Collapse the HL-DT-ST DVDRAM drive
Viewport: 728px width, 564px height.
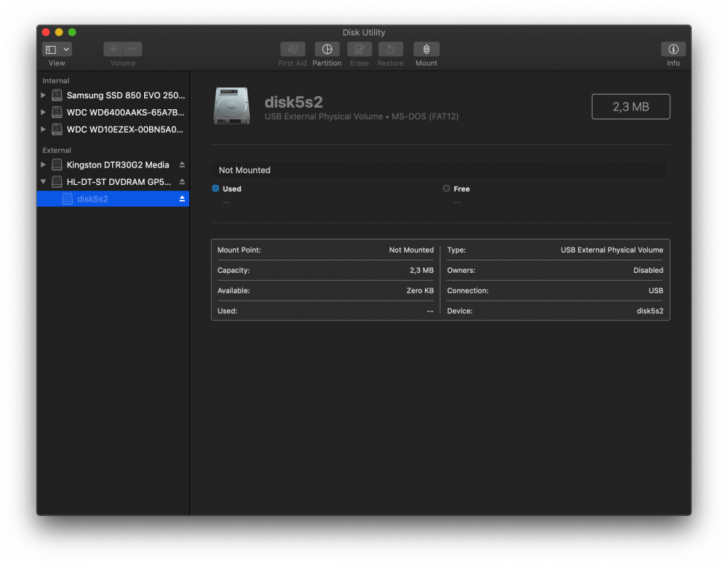tap(43, 181)
